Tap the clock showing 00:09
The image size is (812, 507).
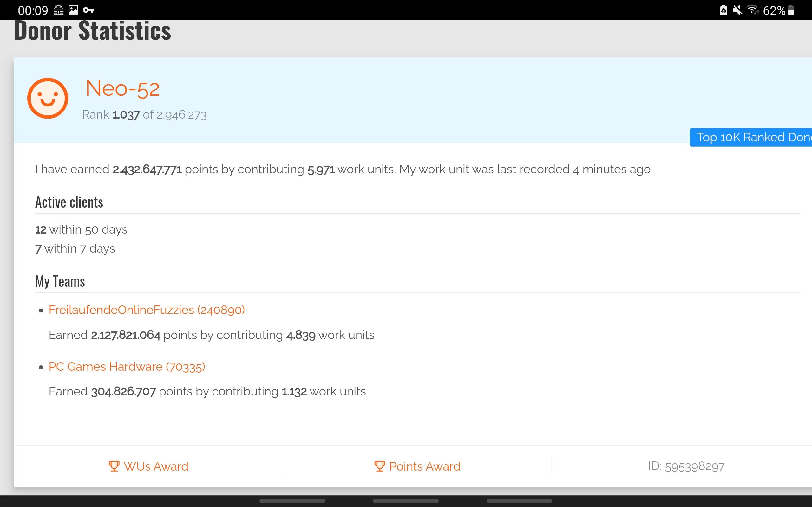[x=33, y=11]
